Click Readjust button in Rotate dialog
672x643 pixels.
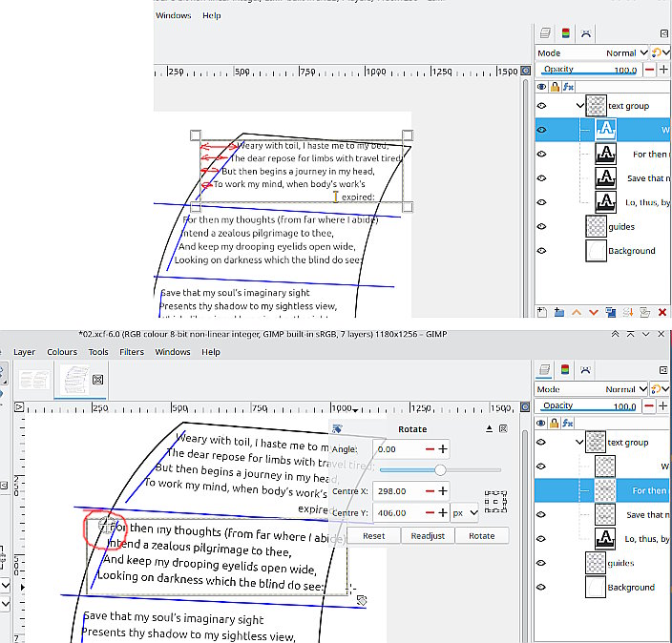[428, 536]
